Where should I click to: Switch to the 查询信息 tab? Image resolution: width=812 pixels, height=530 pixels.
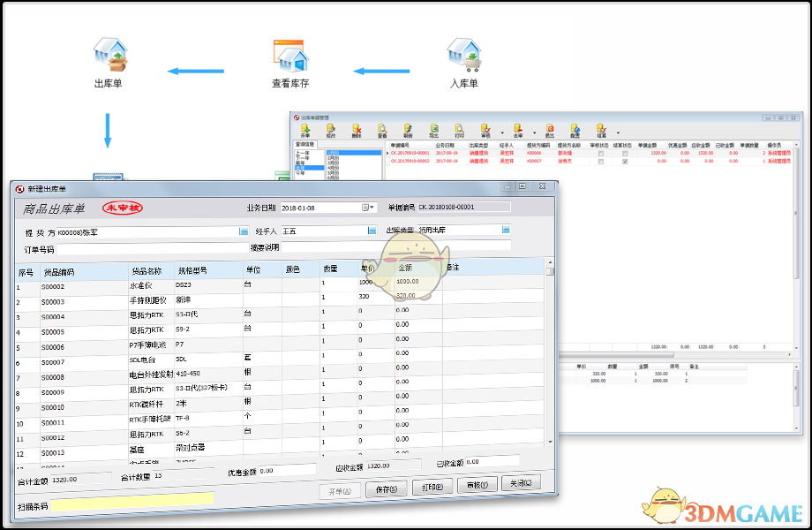pyautogui.click(x=304, y=142)
